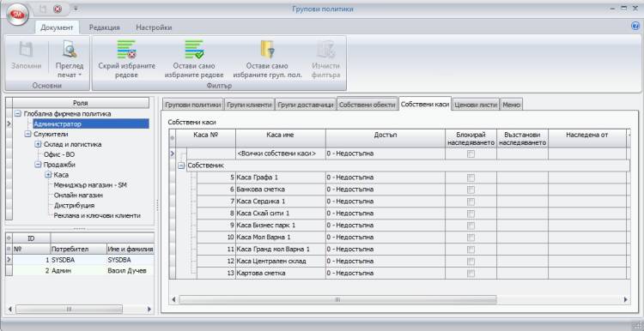Toggle block inheritance for Банкова сметка
Viewport: 644px width, 331px height.
(471, 190)
